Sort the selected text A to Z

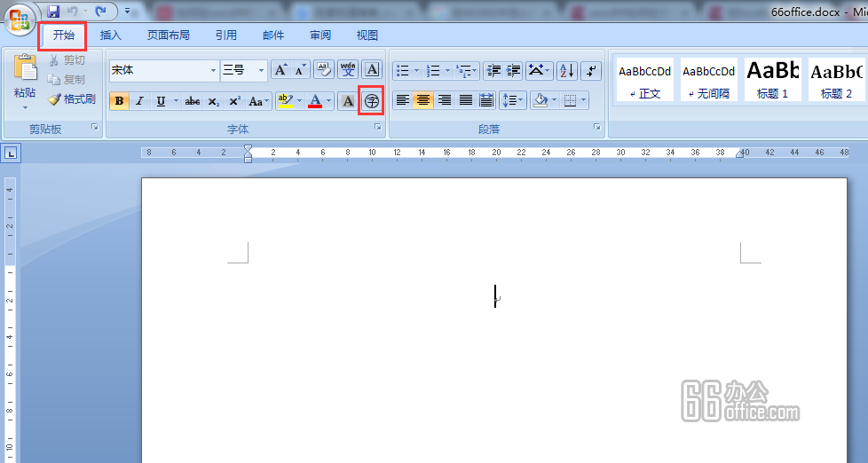[x=567, y=70]
